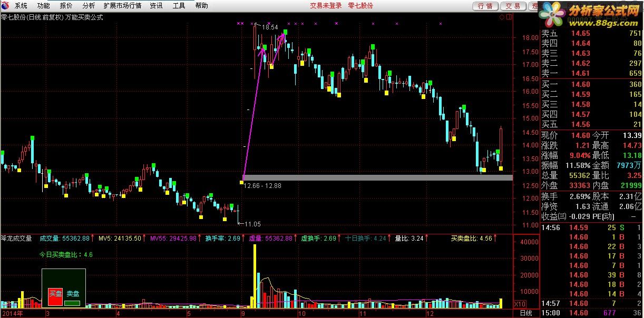Image resolution: width=644 pixels, height=318 pixels.
Task: Click the 买三 14.58 order row
Action: [592, 104]
